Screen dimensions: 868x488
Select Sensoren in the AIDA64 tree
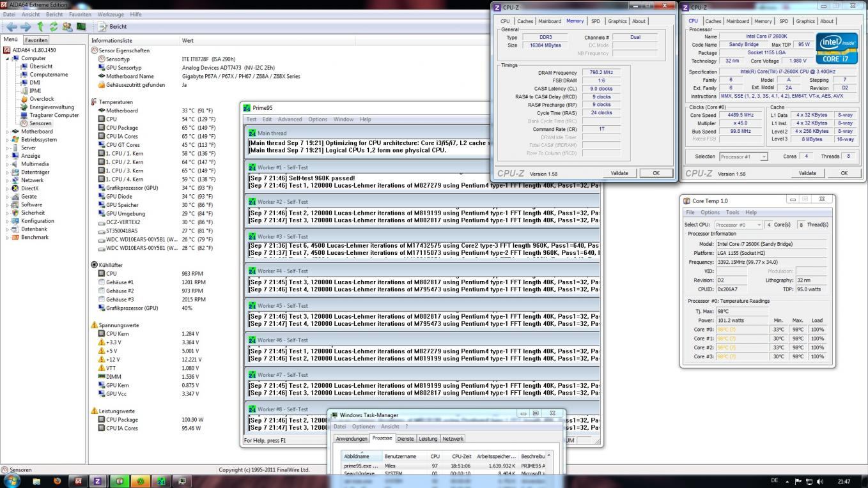[x=40, y=123]
